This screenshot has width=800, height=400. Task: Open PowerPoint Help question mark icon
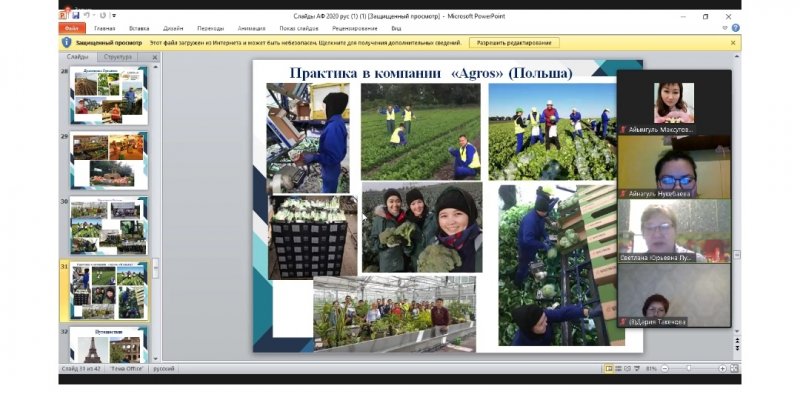coord(735,28)
